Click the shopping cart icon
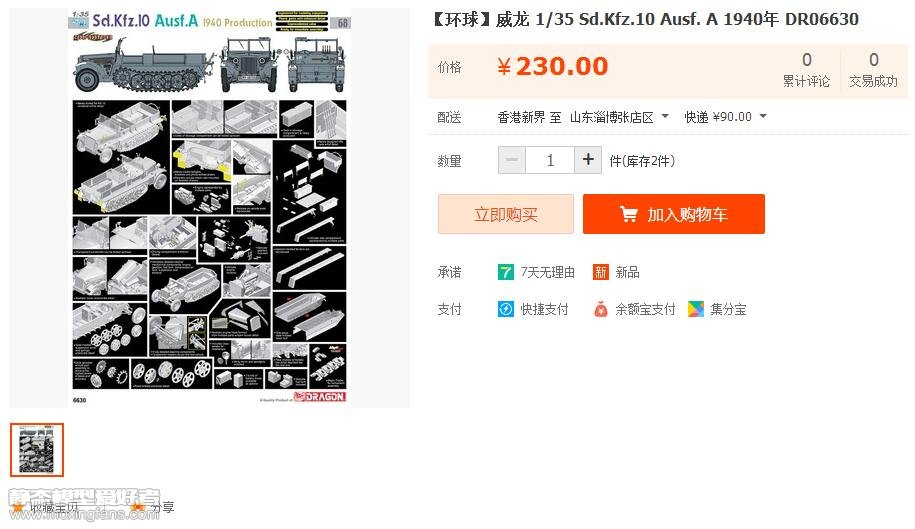Screen dimensions: 915x529 [x=628, y=214]
